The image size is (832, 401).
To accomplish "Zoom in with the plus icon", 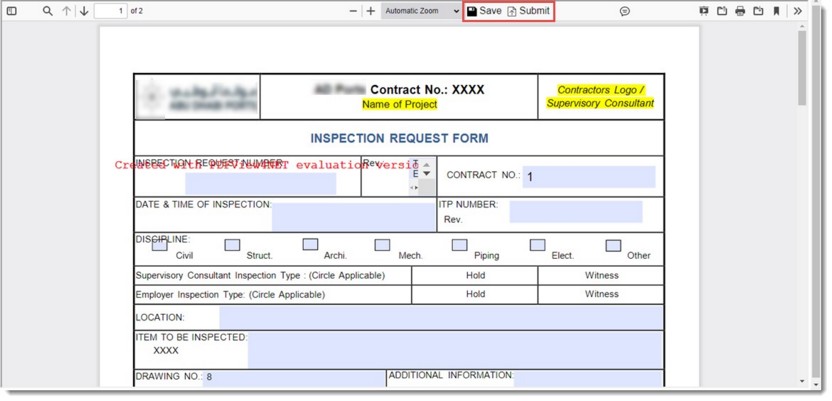I will pos(371,11).
